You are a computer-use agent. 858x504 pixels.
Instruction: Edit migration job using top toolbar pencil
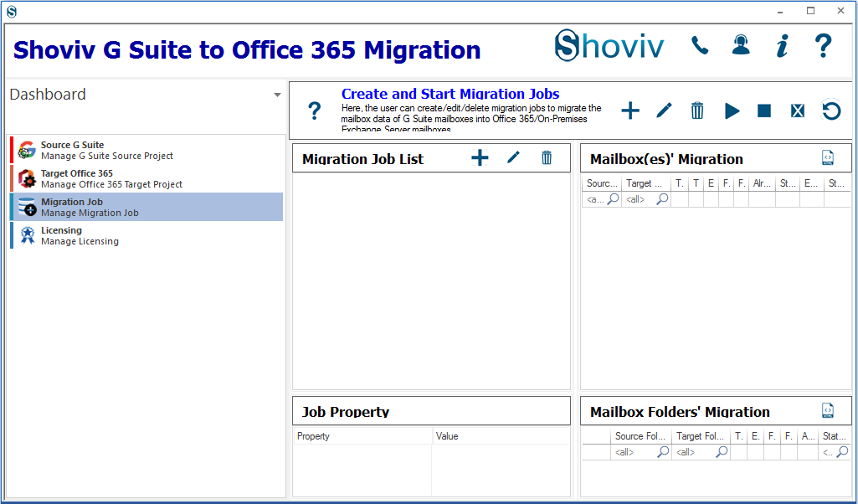[x=664, y=111]
